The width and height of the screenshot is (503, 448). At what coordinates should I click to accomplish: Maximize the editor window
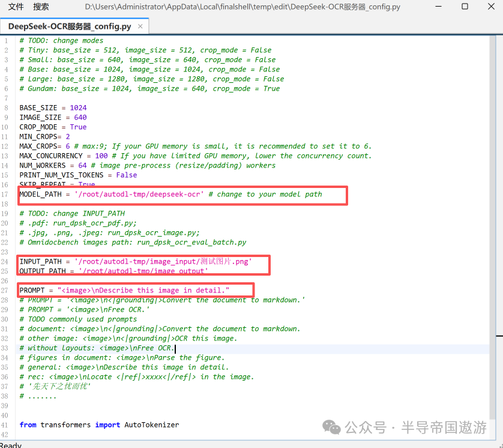coord(465,7)
